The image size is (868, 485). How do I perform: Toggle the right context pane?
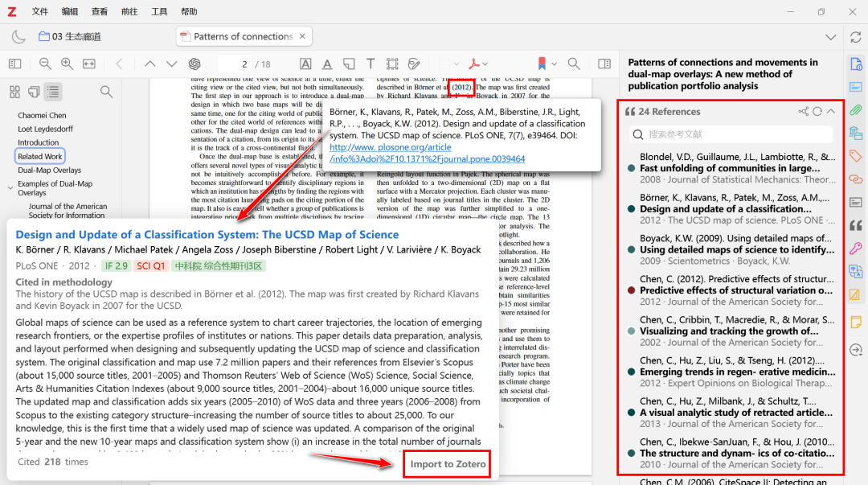point(603,64)
